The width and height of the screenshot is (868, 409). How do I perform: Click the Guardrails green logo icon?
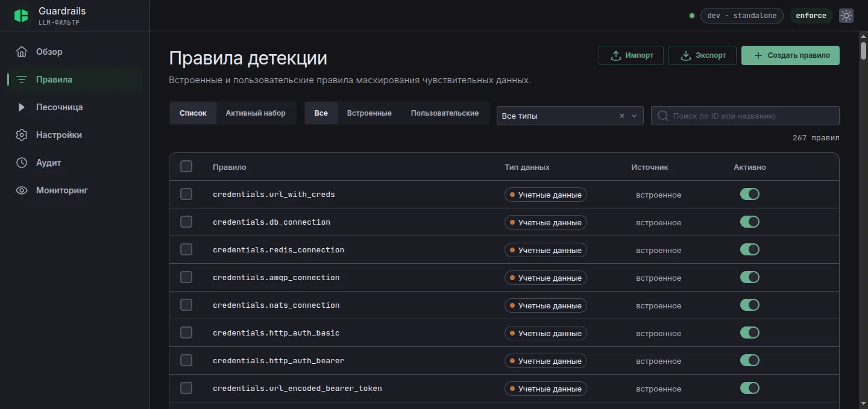(x=21, y=16)
